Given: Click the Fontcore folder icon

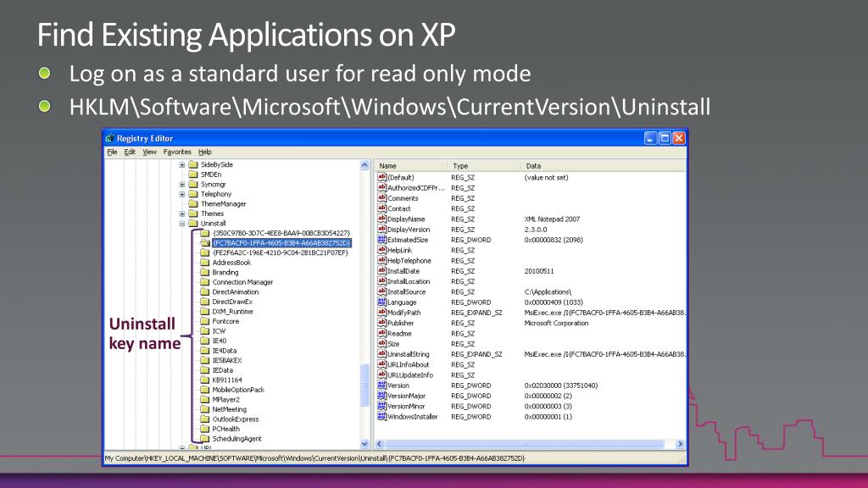Looking at the screenshot, I should pyautogui.click(x=205, y=321).
